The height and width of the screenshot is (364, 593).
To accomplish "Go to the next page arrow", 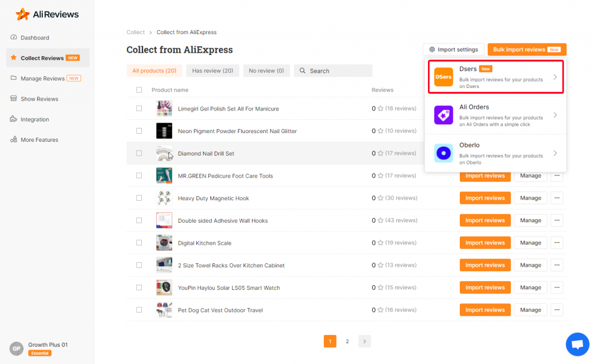I will click(365, 341).
